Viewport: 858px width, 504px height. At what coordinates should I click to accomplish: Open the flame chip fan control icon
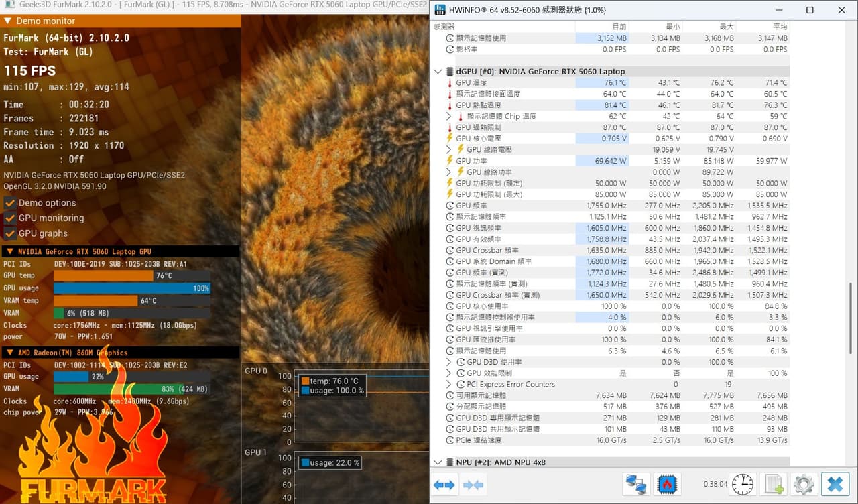[668, 484]
